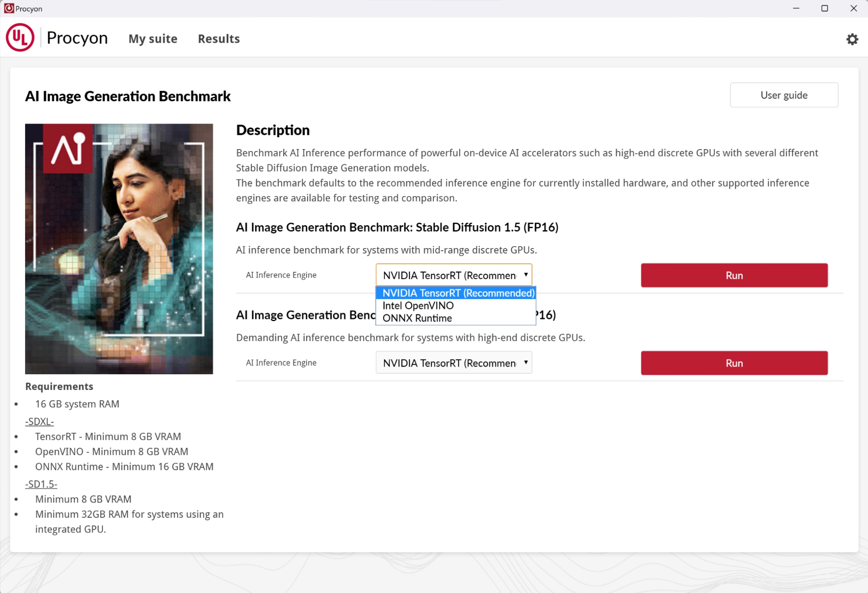Click OpenVINO - Minimum 8 GB VRAM
The image size is (868, 593).
112,451
